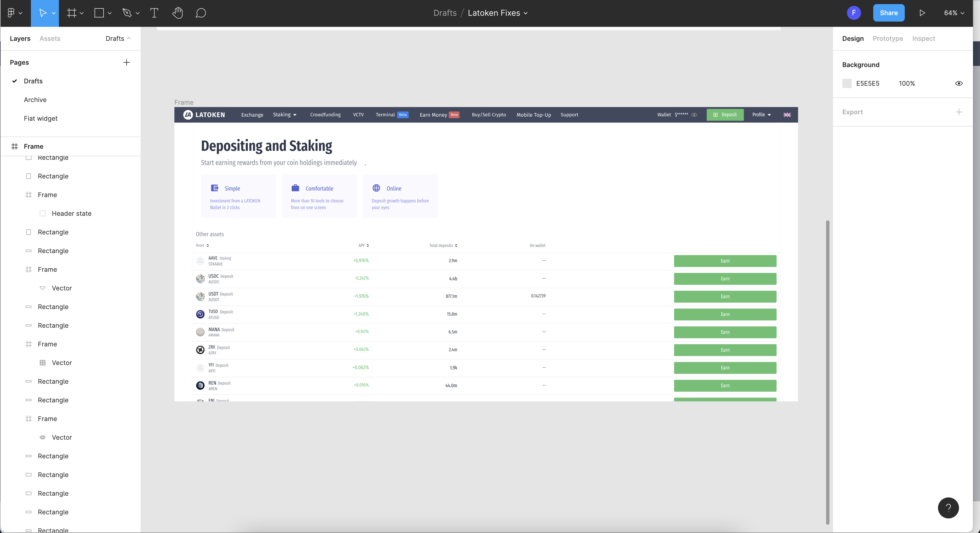Present prototype with play button

click(x=922, y=13)
